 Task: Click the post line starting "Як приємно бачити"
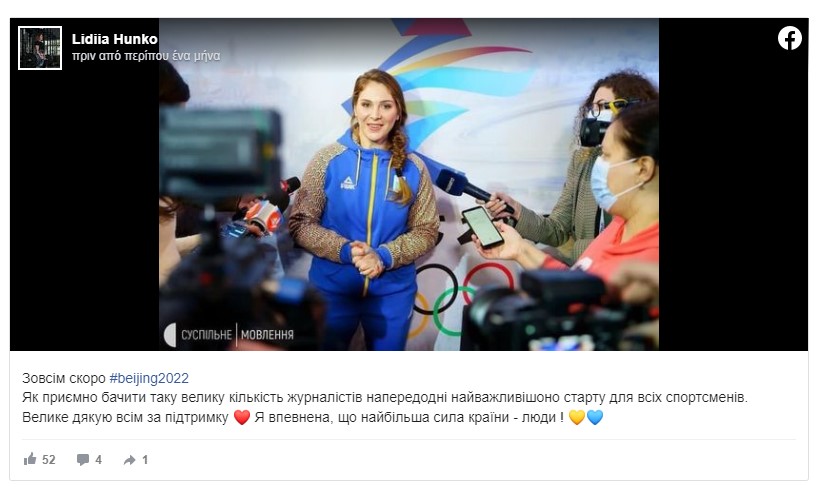pyautogui.click(x=385, y=397)
